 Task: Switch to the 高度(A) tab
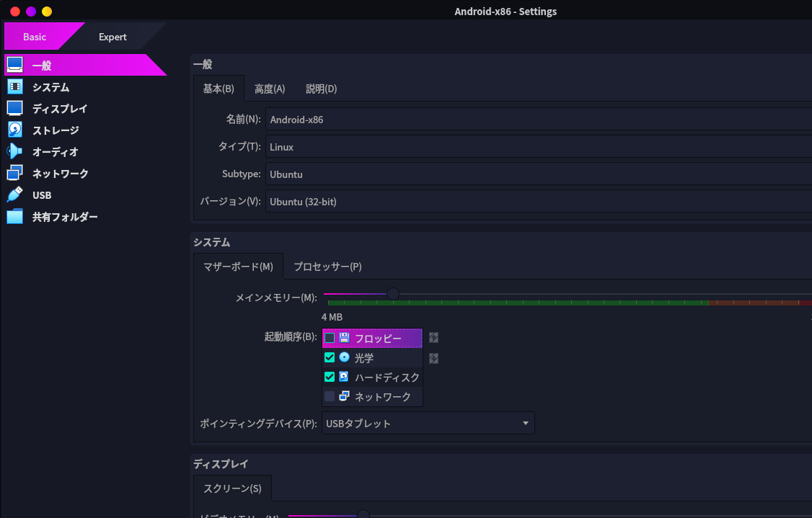[270, 89]
